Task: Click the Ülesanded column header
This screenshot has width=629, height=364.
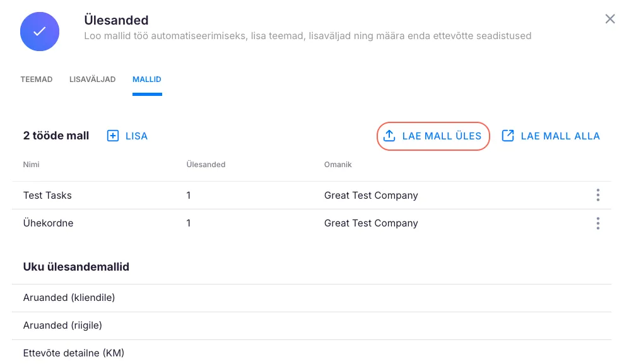Action: [206, 165]
